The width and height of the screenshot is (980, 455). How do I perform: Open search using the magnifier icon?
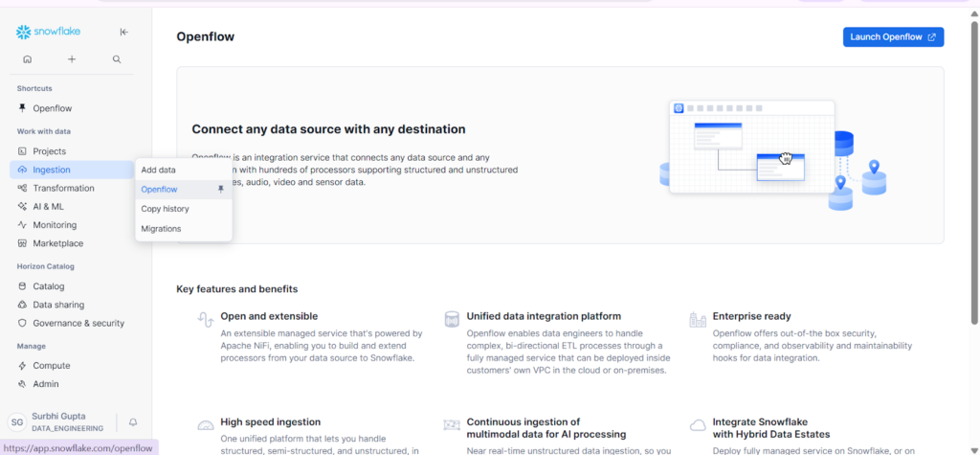click(117, 59)
